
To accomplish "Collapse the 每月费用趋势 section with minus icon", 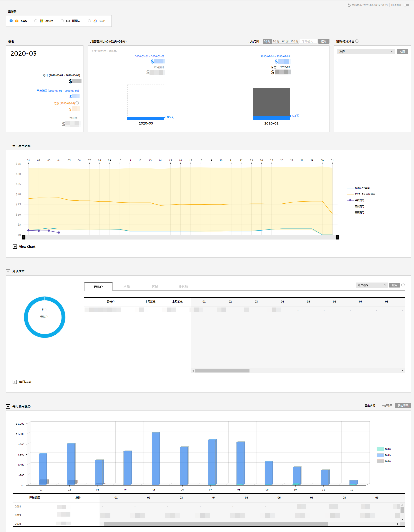I will click(8, 406).
